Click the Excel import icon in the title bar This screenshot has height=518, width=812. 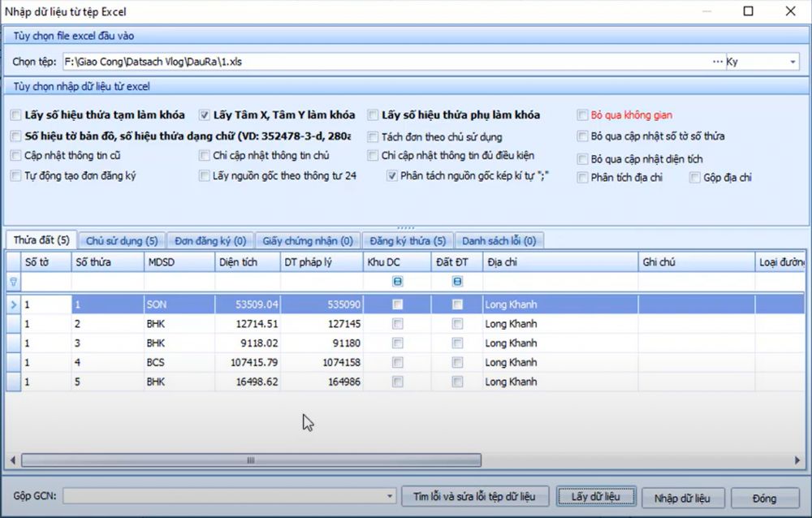click(x=8, y=11)
